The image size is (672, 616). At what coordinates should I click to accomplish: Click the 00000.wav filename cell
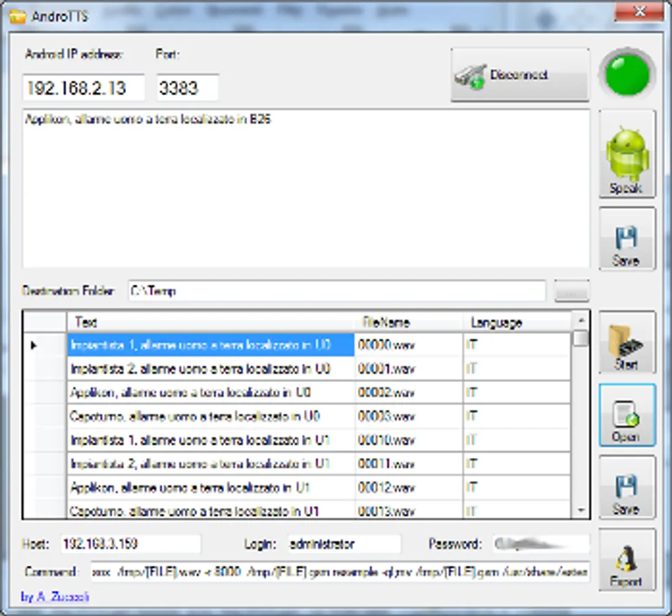(409, 345)
